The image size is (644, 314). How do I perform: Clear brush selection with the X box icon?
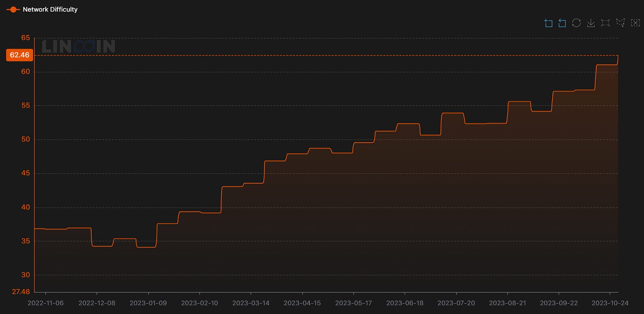pyautogui.click(x=635, y=23)
